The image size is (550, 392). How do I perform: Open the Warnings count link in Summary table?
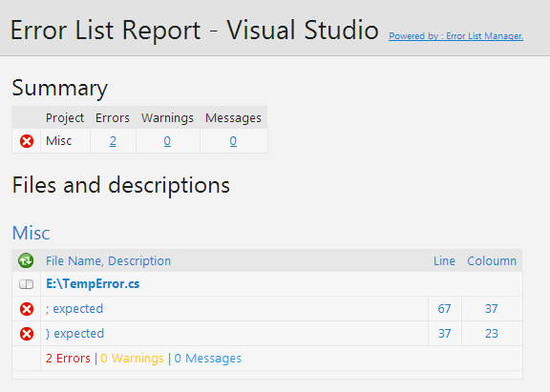pyautogui.click(x=167, y=141)
